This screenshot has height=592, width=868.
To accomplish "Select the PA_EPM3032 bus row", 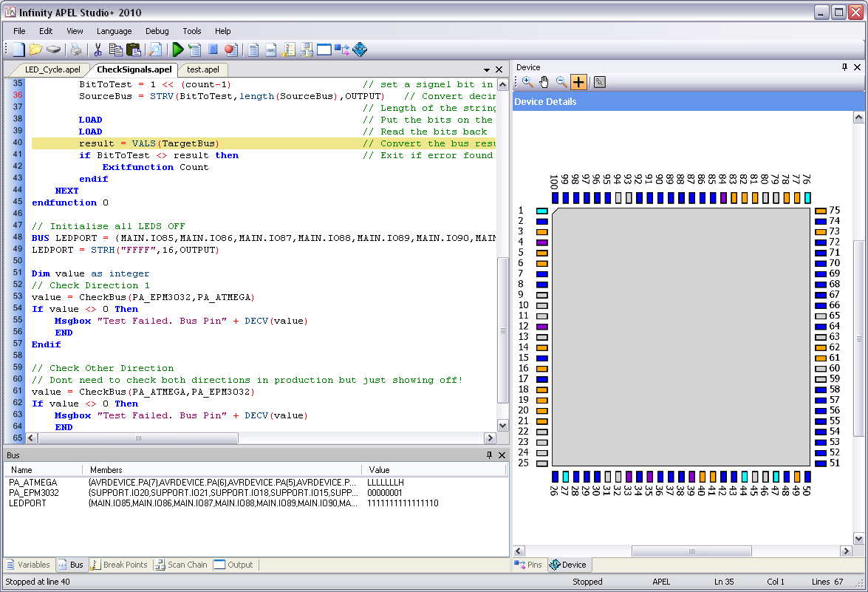I will point(34,492).
